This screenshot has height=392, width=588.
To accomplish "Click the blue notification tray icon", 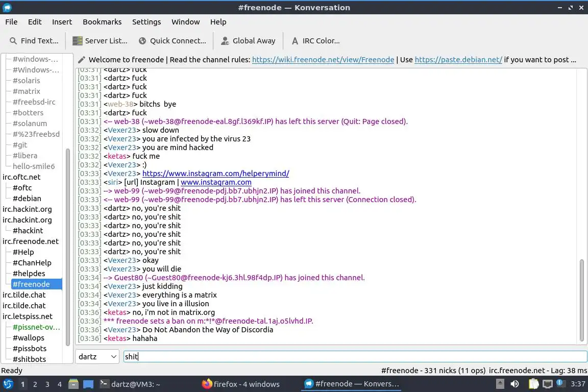I will (560, 383).
